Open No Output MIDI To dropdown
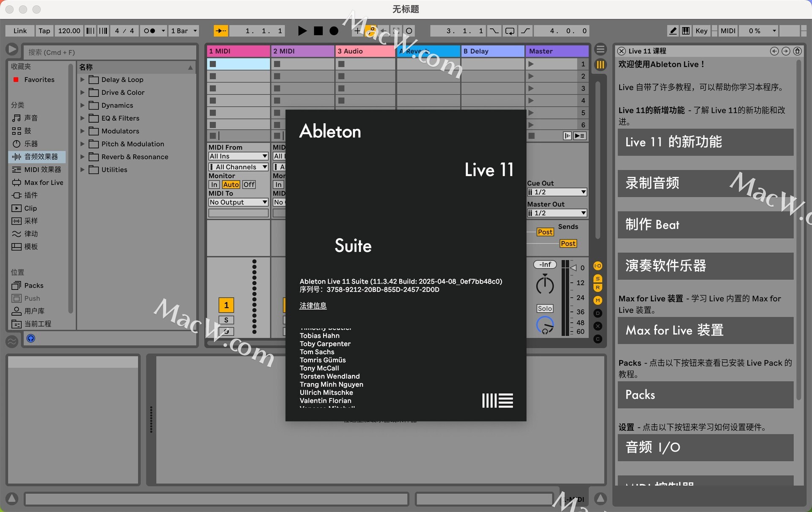 click(x=239, y=202)
